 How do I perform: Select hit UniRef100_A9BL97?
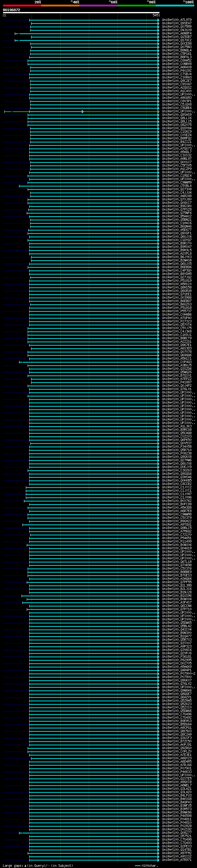click(x=176, y=159)
